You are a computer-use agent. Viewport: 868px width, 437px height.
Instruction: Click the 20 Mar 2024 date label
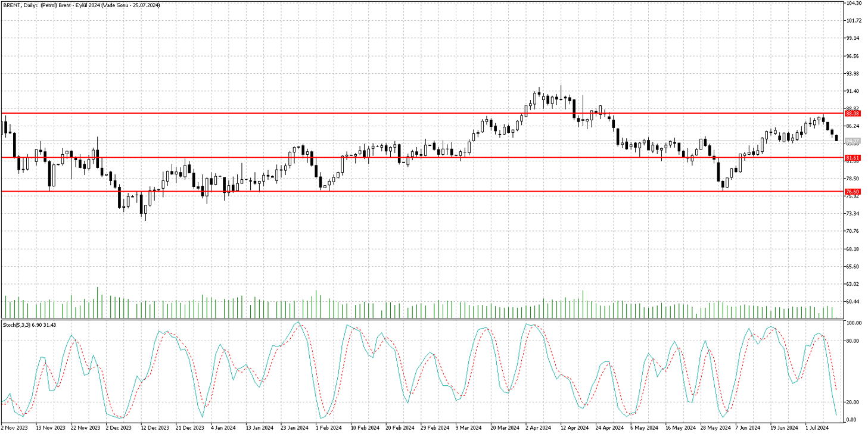(505, 427)
